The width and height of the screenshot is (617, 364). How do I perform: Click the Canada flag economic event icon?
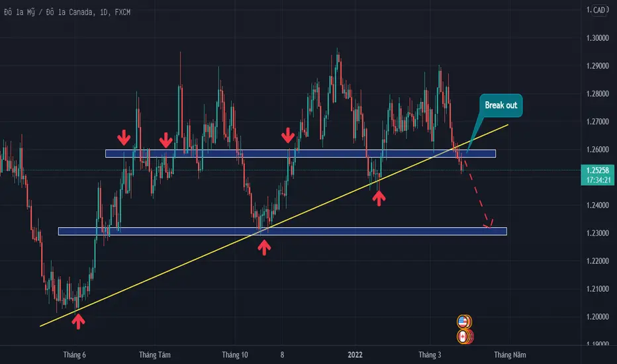tap(463, 337)
